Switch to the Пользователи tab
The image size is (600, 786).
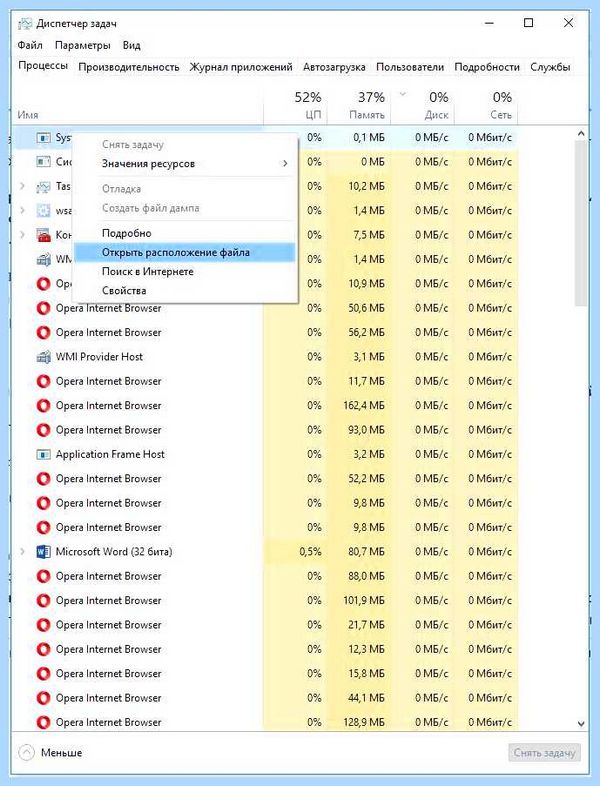point(410,67)
